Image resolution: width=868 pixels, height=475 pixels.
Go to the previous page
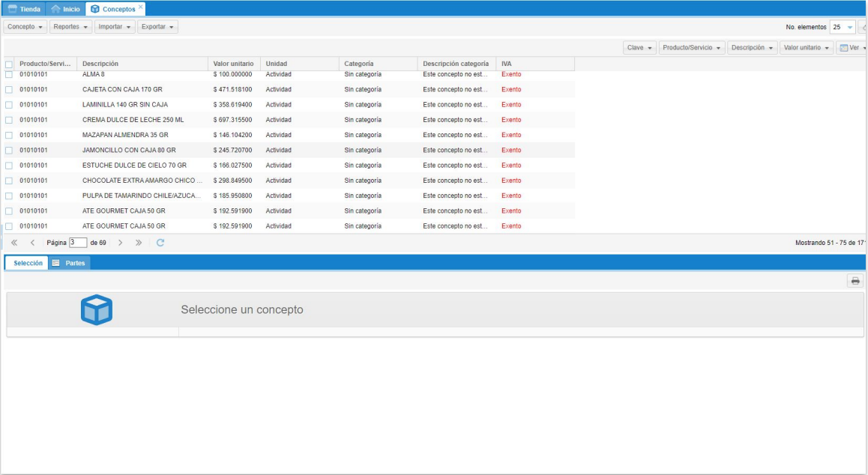pos(32,243)
